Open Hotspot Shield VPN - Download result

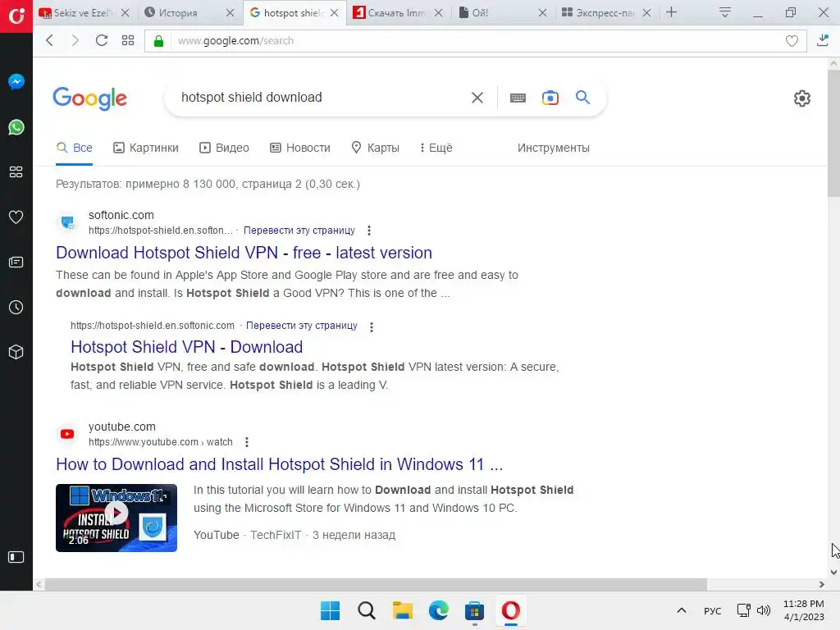pyautogui.click(x=186, y=347)
